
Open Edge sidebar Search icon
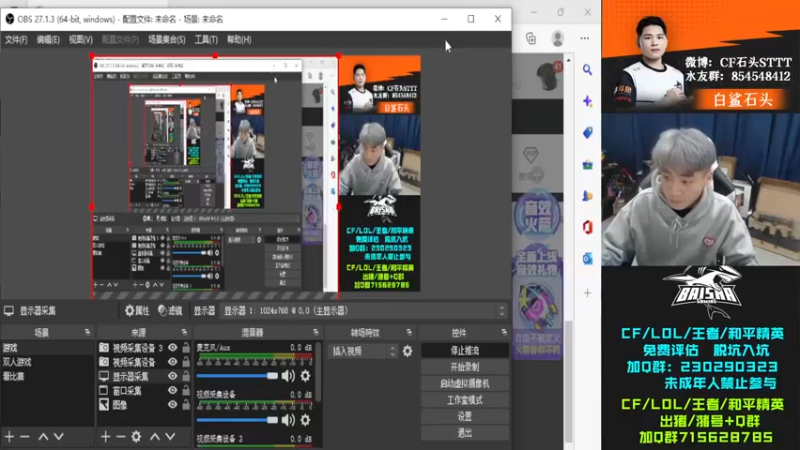[x=587, y=69]
